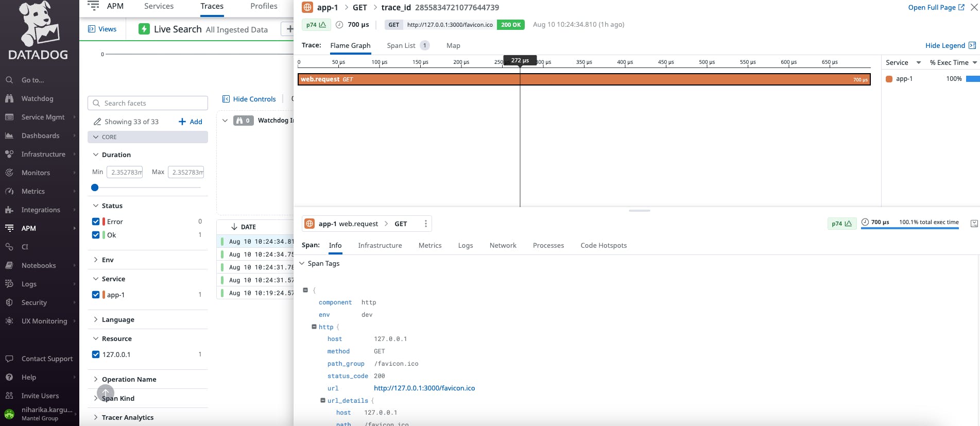Expand the Tracer Analytics facet
The image size is (980, 426).
coord(96,417)
